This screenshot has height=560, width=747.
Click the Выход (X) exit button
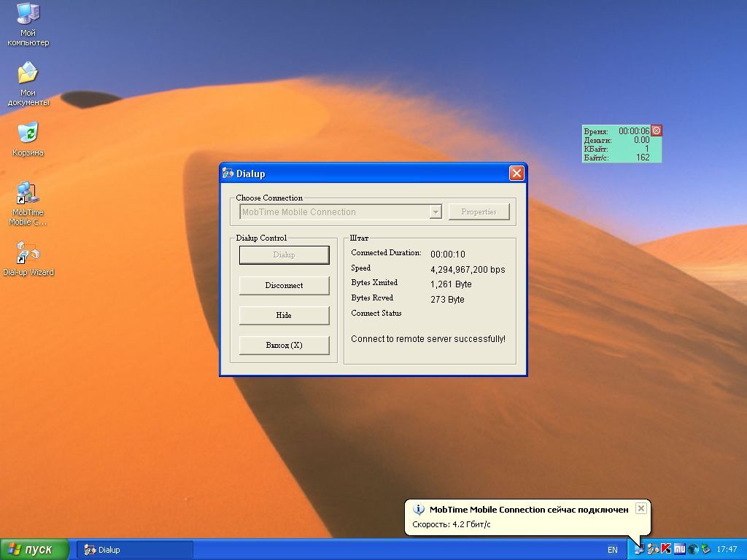(x=284, y=345)
